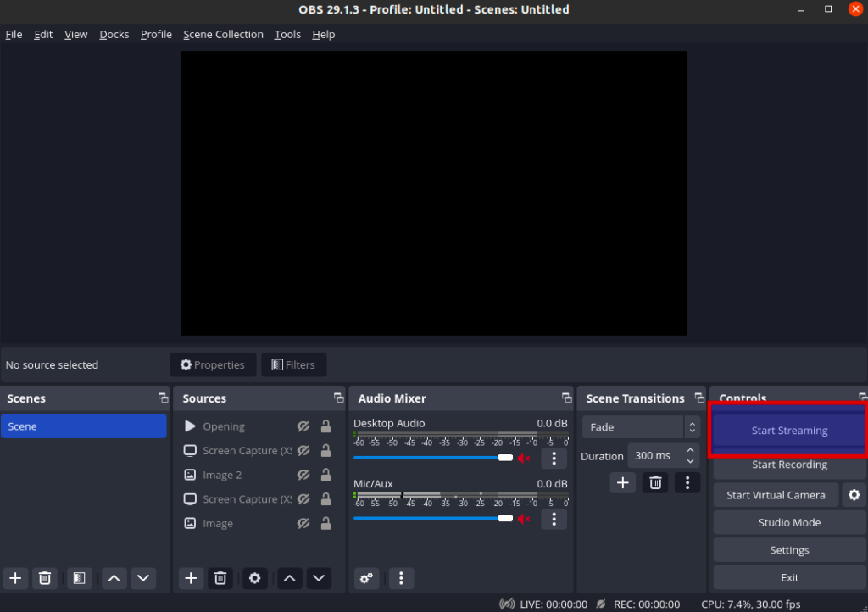Toggle visibility of second Screen Capture source
This screenshot has width=868, height=612.
(303, 499)
